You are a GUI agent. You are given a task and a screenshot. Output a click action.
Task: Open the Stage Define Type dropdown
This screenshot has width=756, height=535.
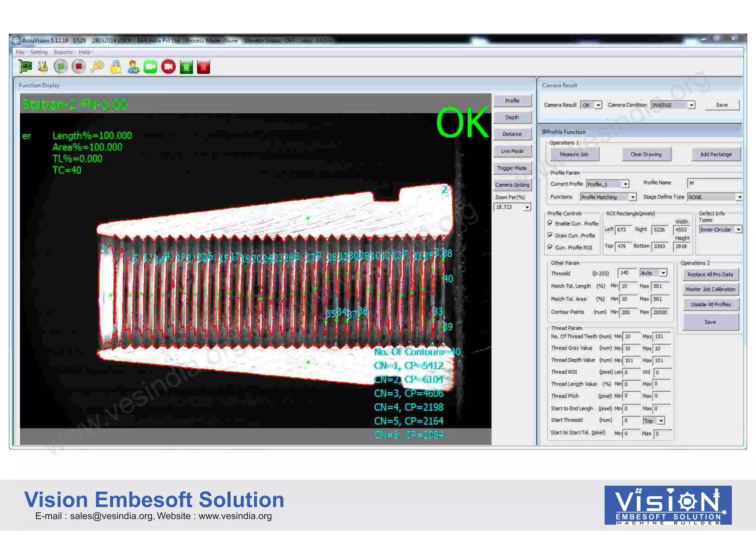coord(714,197)
